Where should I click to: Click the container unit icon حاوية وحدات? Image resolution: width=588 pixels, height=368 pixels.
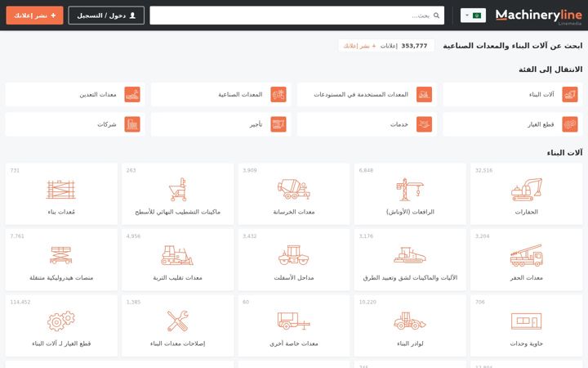[526, 321]
